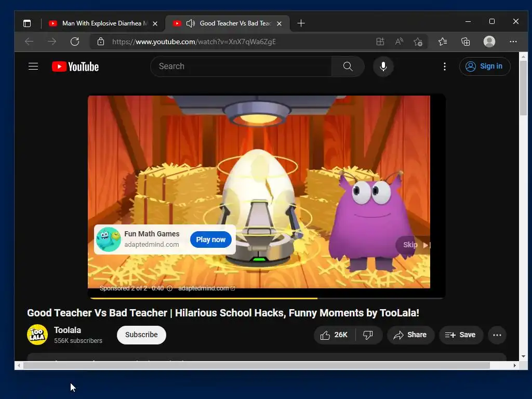This screenshot has width=532, height=399.
Task: Click the Play now ad button
Action: click(x=211, y=240)
